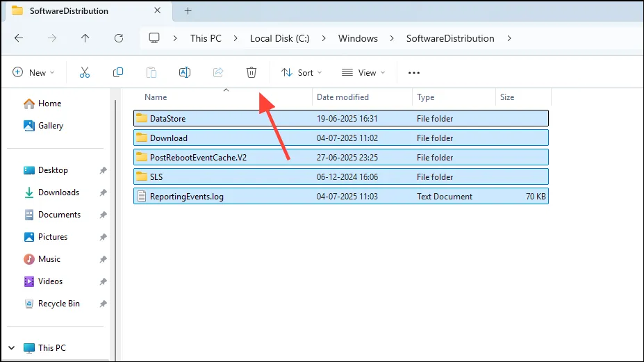Select the ReportingEvents.log file
This screenshot has height=362, width=644.
341,197
